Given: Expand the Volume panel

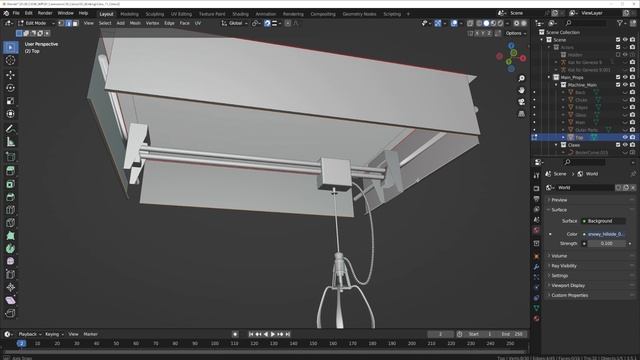Looking at the screenshot, I should click(x=590, y=256).
